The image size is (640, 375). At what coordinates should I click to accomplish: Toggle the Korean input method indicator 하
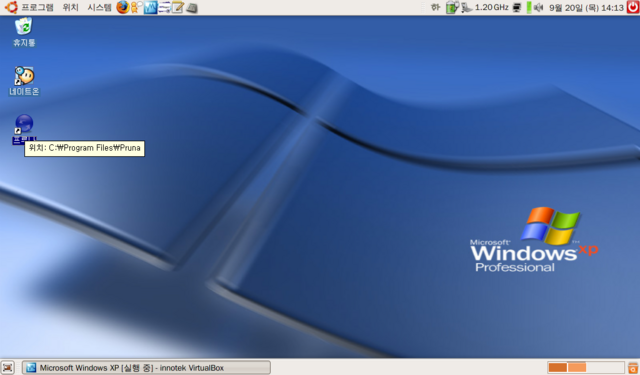[436, 7]
